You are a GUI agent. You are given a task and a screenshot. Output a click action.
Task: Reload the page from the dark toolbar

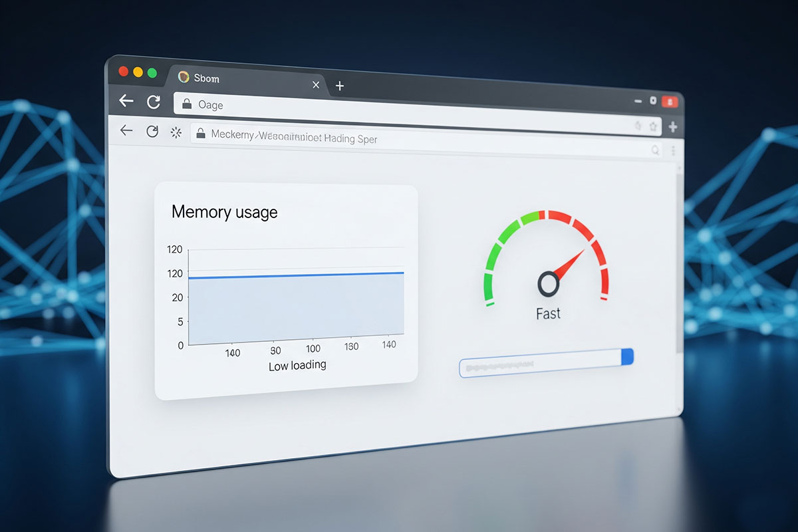154,102
